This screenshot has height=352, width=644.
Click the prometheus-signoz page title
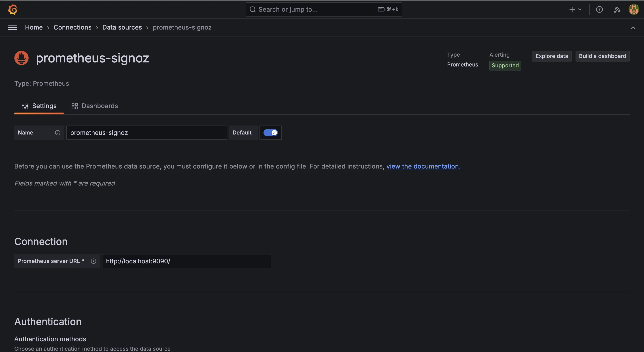(x=92, y=58)
